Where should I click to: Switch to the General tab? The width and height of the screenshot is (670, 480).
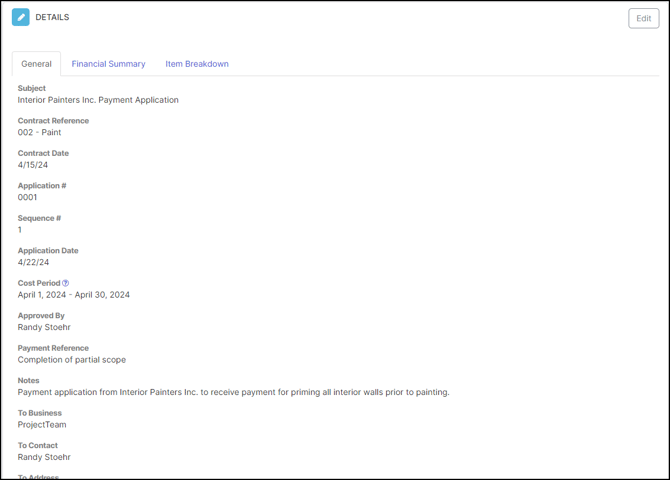pyautogui.click(x=37, y=64)
